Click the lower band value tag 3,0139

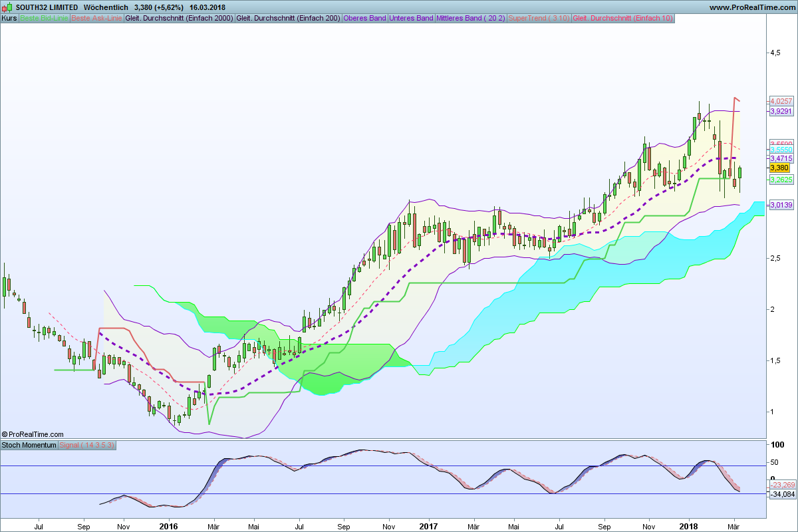781,205
